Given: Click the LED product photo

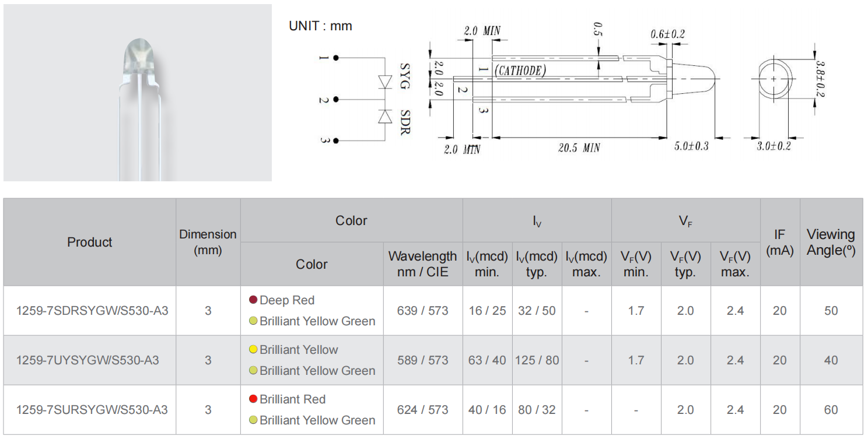Looking at the screenshot, I should [138, 93].
